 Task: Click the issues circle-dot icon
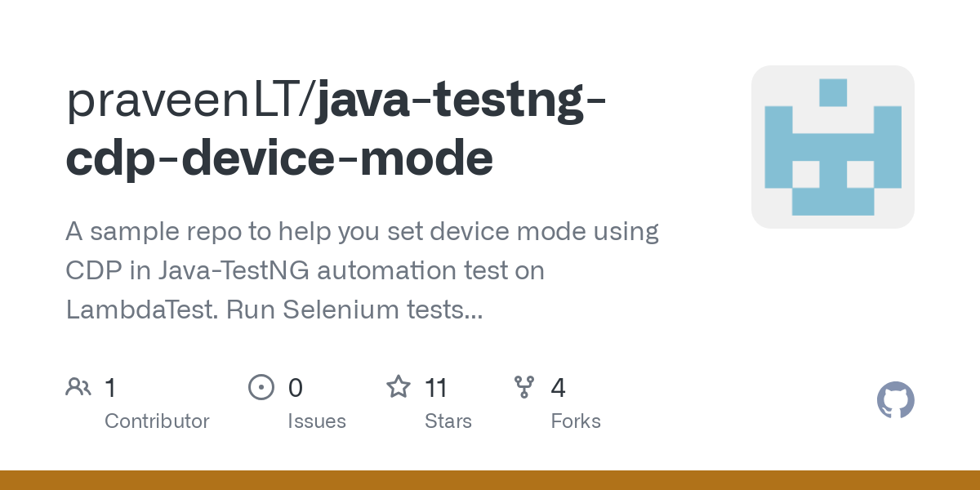coord(261,387)
